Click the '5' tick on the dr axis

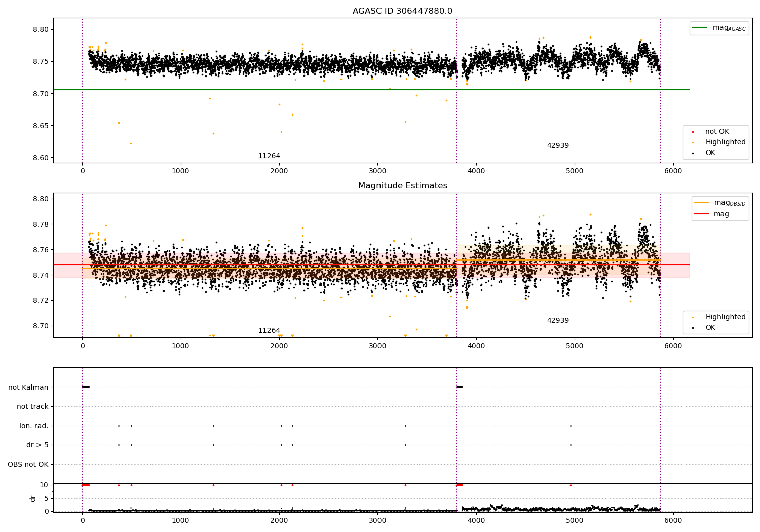(46, 498)
